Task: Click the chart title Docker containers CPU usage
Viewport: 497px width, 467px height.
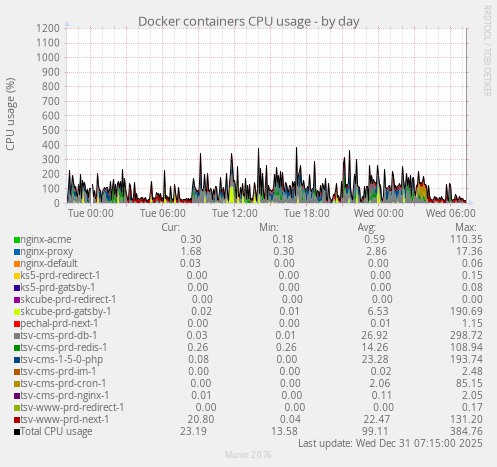Action: pyautogui.click(x=249, y=21)
